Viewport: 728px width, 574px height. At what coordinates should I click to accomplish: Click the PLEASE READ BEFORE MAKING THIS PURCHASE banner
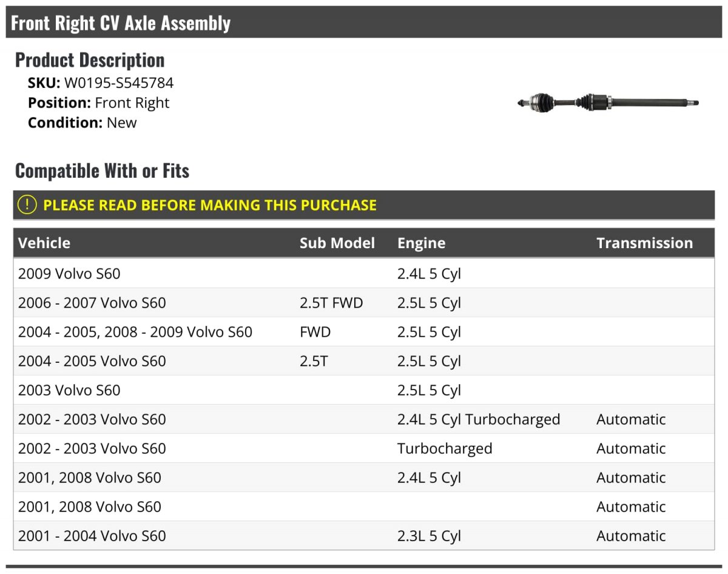(364, 205)
